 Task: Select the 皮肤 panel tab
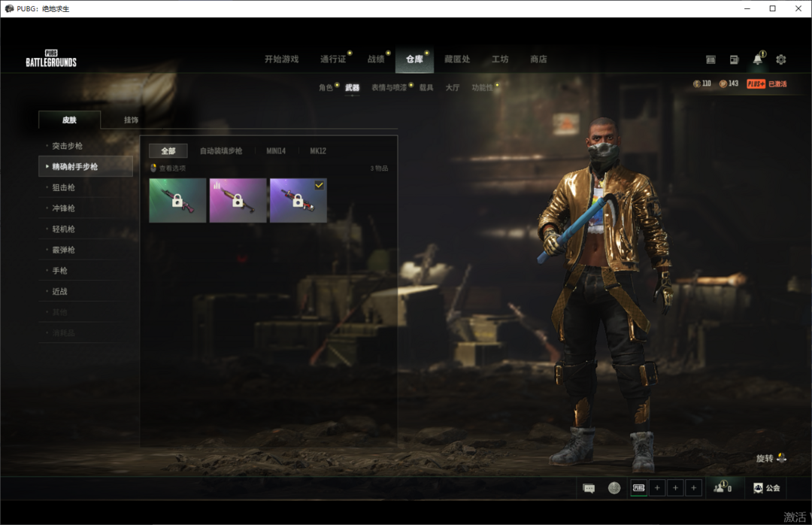coord(69,120)
